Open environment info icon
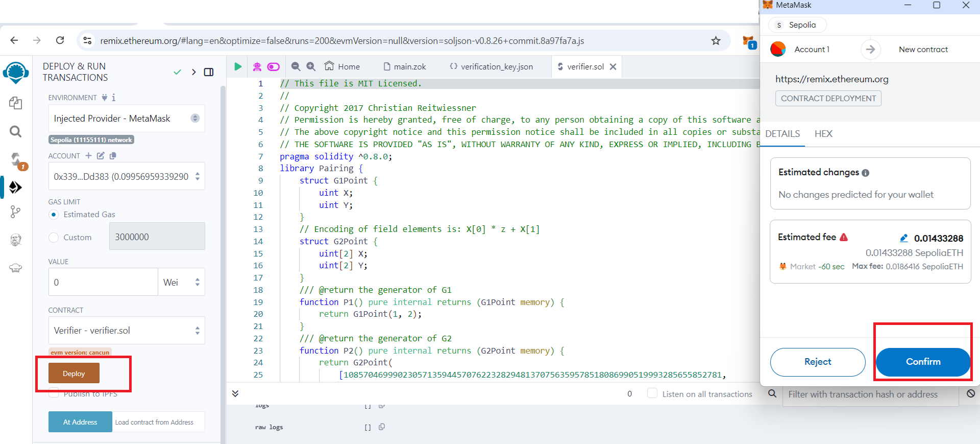980x444 pixels. click(114, 97)
